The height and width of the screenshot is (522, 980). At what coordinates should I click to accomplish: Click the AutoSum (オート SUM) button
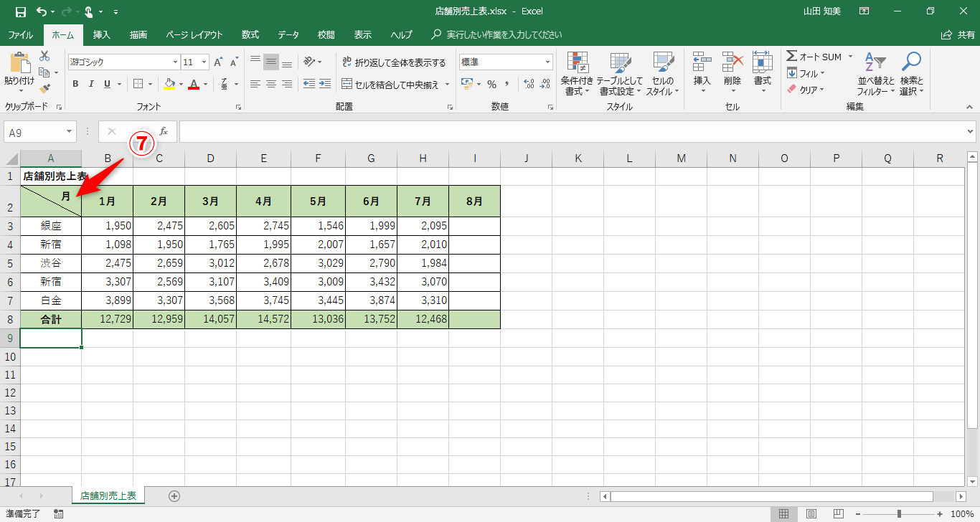(814, 57)
